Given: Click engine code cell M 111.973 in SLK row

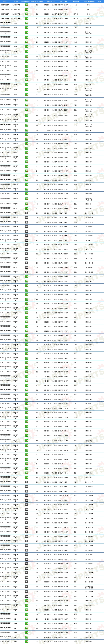Looking at the screenshot, I should 89,628.
